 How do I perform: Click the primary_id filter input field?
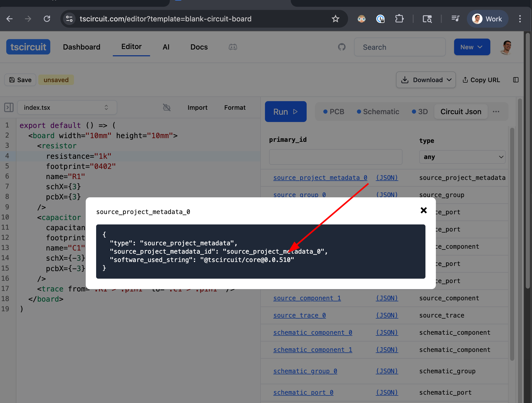click(x=336, y=157)
